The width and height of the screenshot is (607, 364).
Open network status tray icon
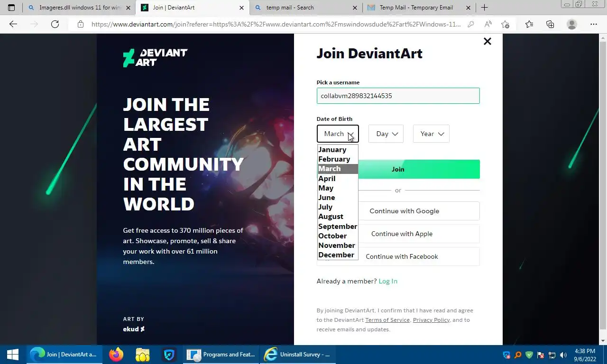(x=552, y=355)
